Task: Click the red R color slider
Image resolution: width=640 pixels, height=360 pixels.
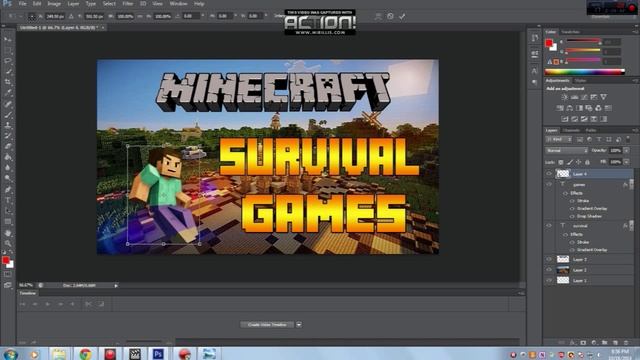Action: click(583, 41)
